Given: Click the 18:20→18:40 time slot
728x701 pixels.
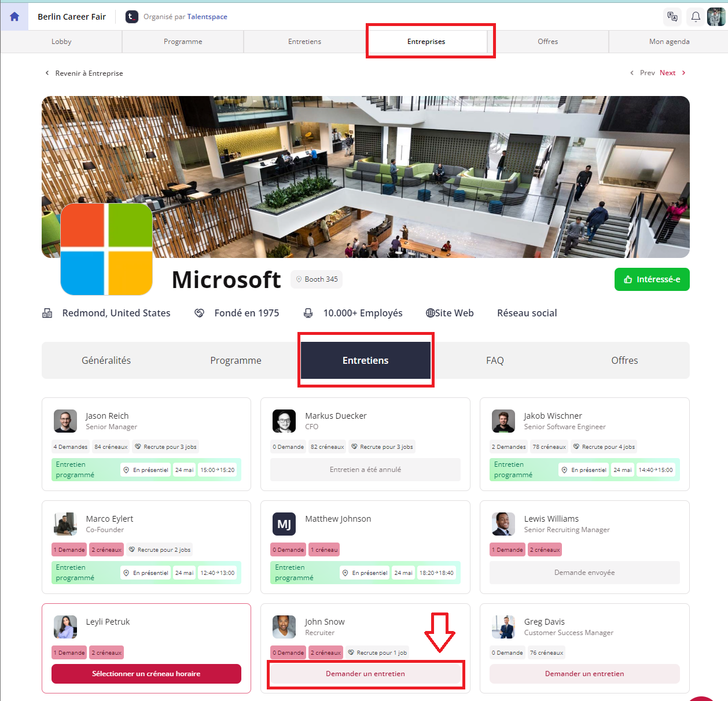Looking at the screenshot, I should (437, 573).
